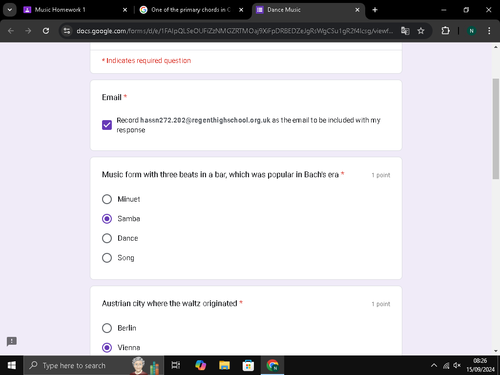Open a new browser tab

(375, 10)
